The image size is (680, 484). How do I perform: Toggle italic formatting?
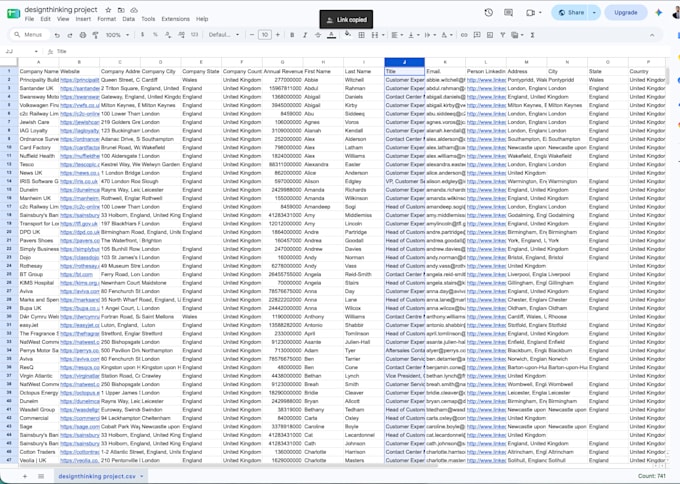click(x=305, y=35)
